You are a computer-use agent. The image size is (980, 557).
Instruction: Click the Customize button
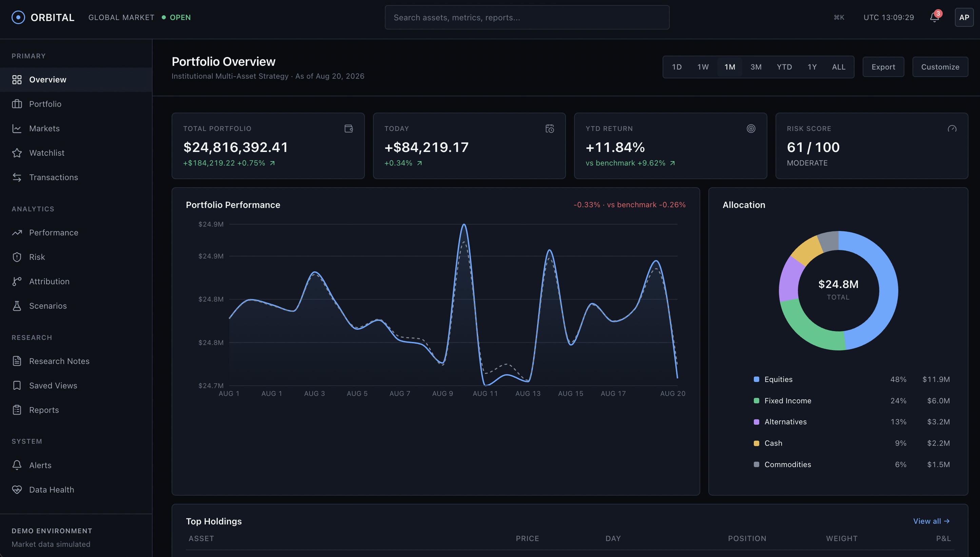pyautogui.click(x=940, y=67)
